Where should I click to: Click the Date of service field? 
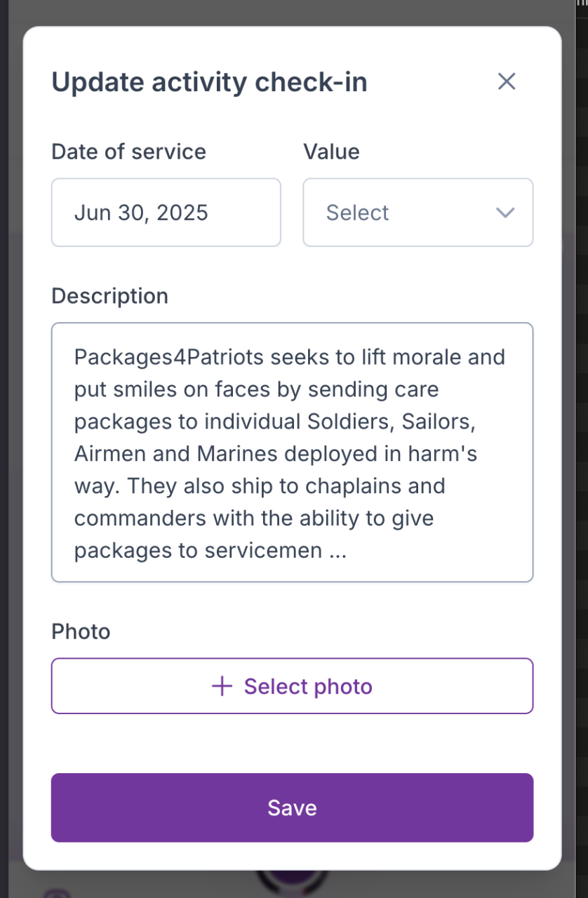coord(166,213)
